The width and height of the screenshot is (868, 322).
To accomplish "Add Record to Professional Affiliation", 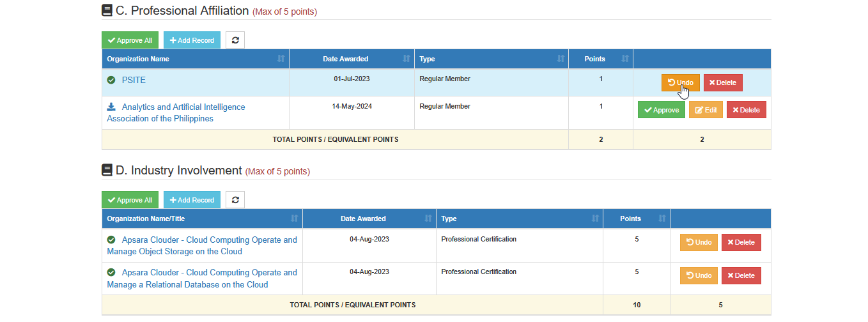I will pyautogui.click(x=192, y=40).
